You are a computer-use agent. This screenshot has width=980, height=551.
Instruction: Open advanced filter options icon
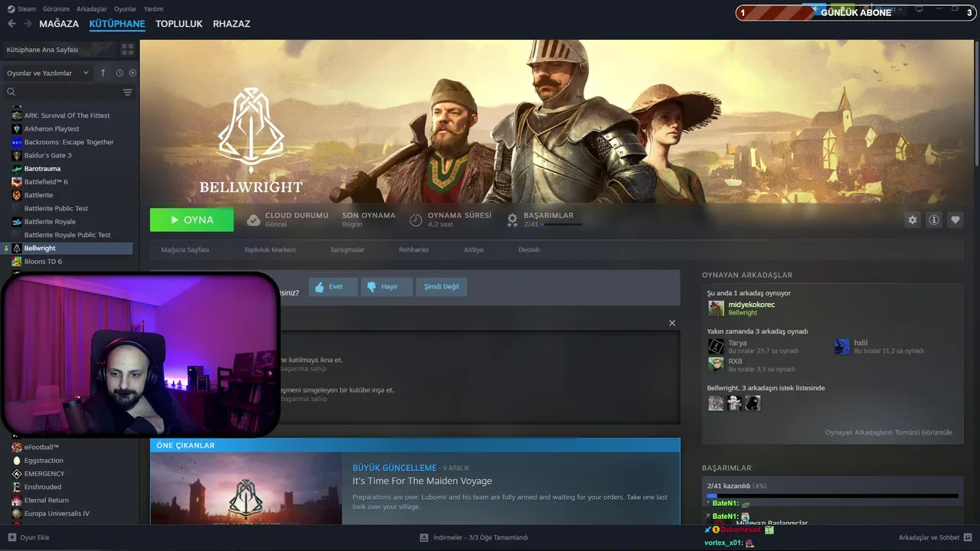coord(128,92)
